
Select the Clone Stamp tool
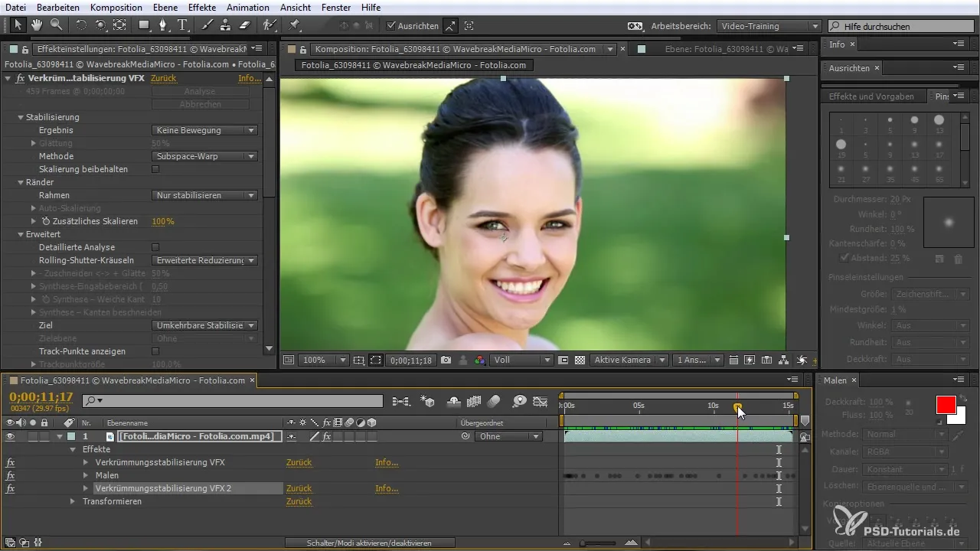[225, 25]
